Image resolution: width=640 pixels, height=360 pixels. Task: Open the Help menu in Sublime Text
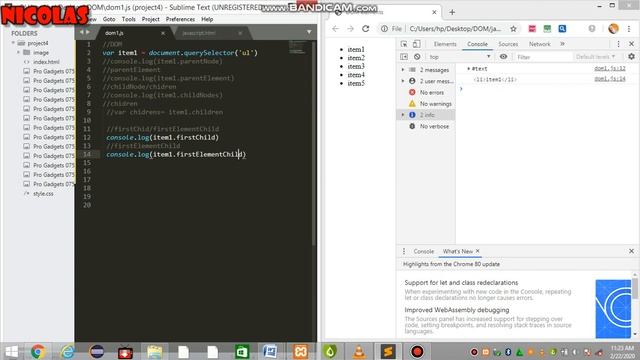point(207,19)
